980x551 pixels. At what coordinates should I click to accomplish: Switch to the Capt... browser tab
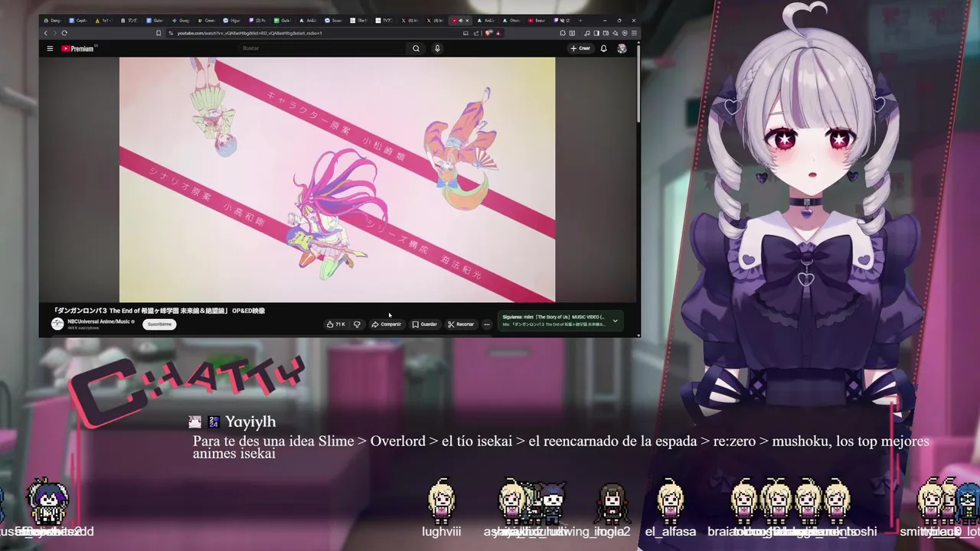[x=79, y=21]
